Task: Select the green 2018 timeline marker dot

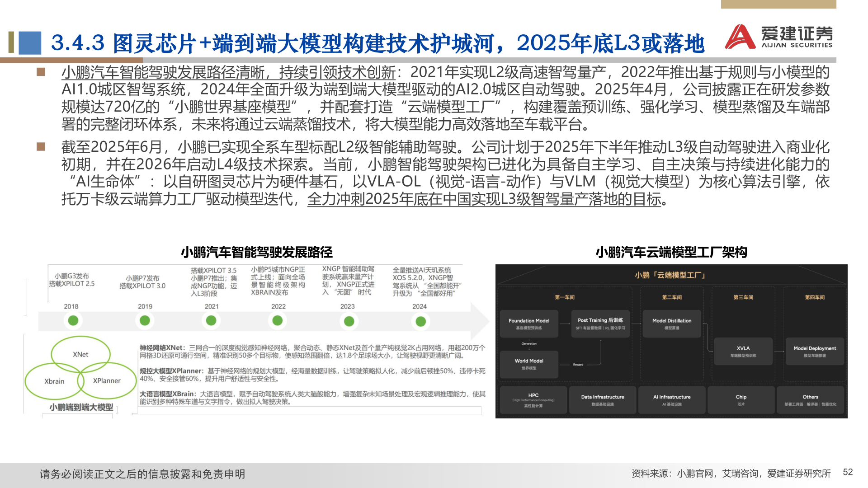Action: [x=73, y=321]
